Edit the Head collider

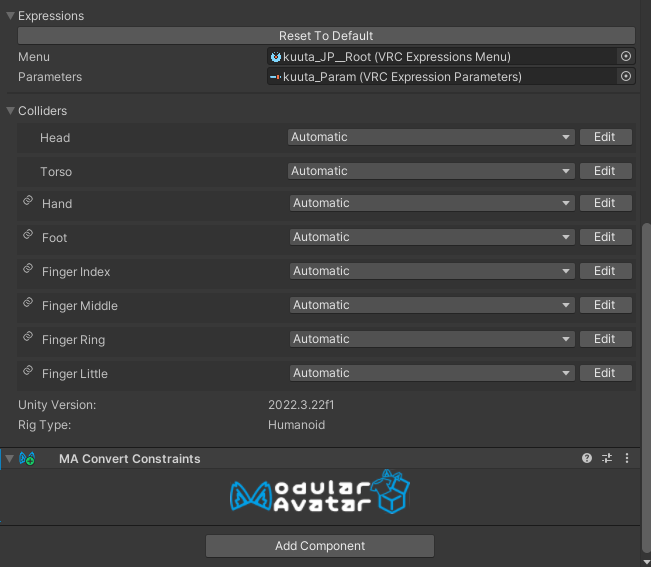point(606,137)
